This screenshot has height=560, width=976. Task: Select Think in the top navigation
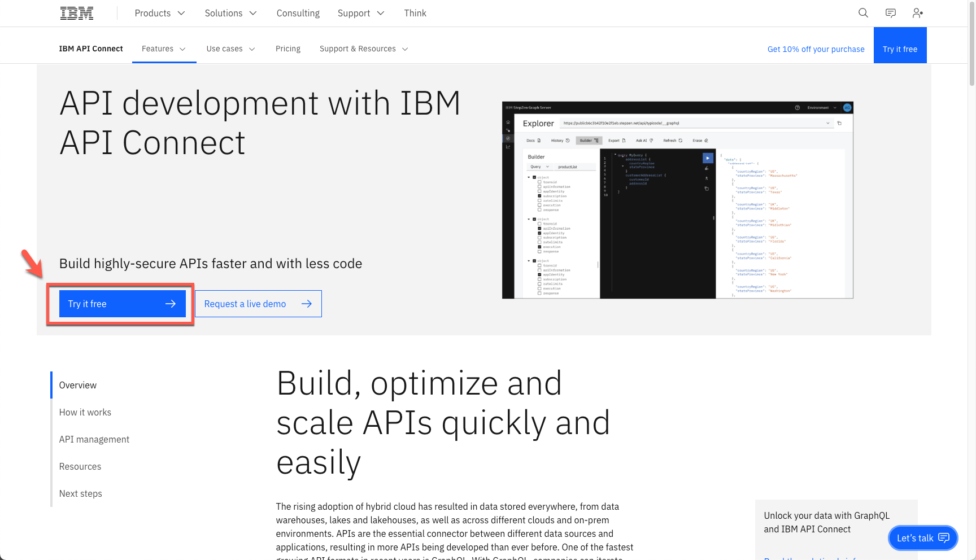[415, 13]
